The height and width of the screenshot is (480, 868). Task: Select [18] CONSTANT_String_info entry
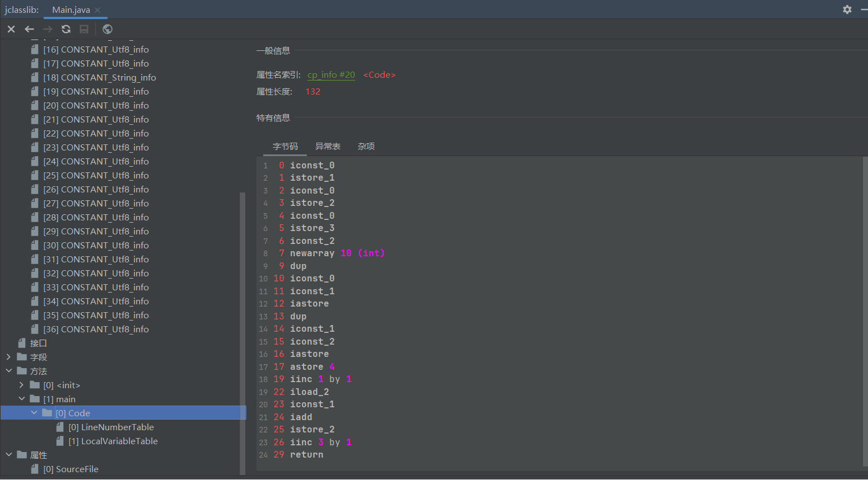tap(100, 77)
